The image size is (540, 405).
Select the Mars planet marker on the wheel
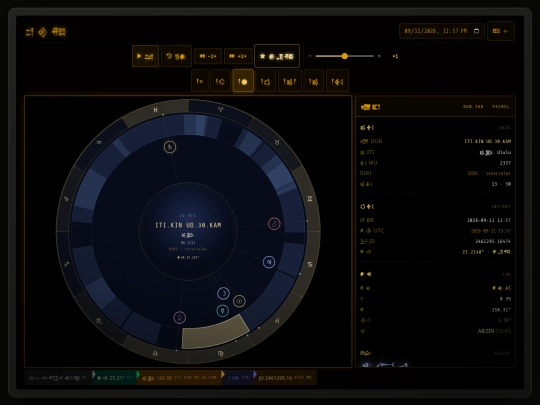point(274,224)
